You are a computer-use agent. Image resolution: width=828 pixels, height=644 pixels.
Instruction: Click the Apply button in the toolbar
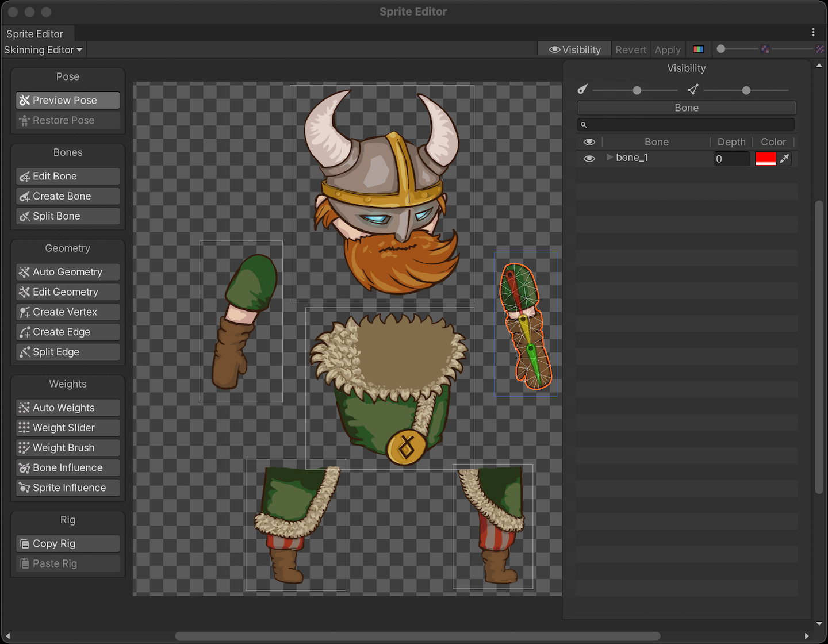667,50
